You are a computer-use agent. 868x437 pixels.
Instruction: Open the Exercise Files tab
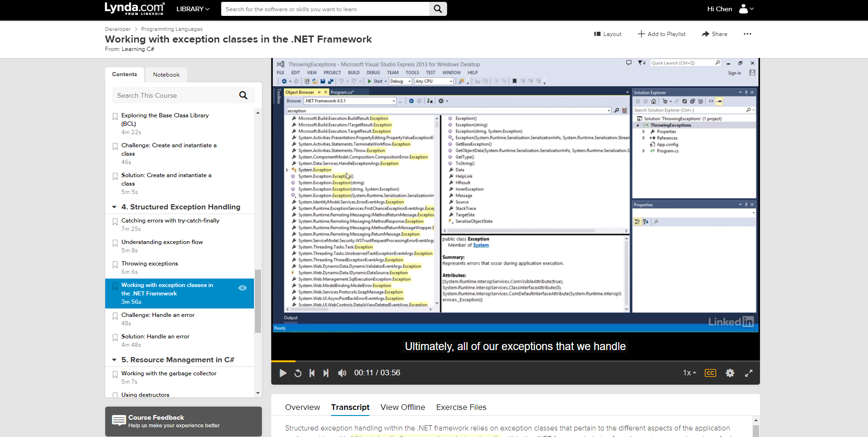461,407
